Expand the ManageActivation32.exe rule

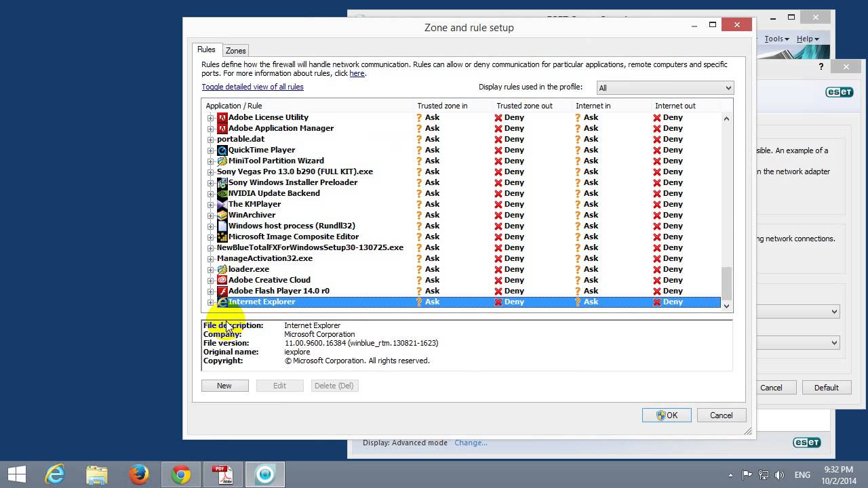click(x=211, y=259)
